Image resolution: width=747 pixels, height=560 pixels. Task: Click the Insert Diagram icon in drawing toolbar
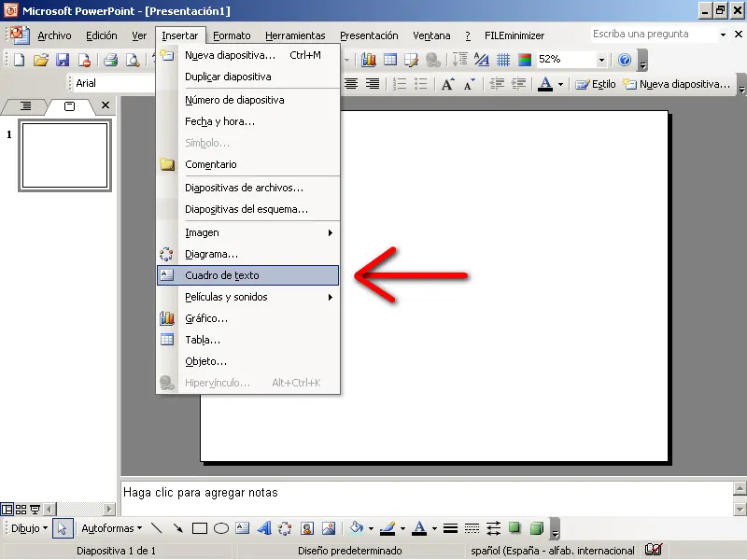285,528
